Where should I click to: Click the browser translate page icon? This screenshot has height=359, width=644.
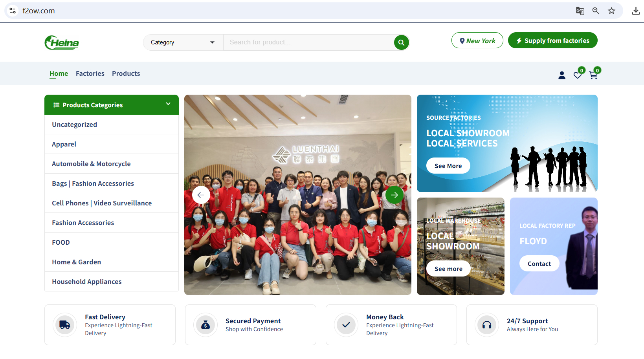(x=580, y=11)
